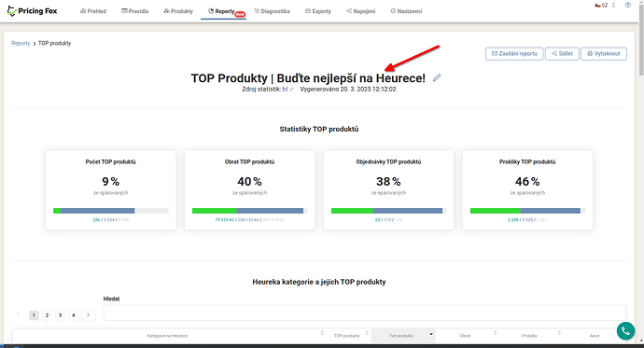Click the Objednávky TOP produktů progress bar
The height and width of the screenshot is (348, 644).
pyautogui.click(x=388, y=211)
